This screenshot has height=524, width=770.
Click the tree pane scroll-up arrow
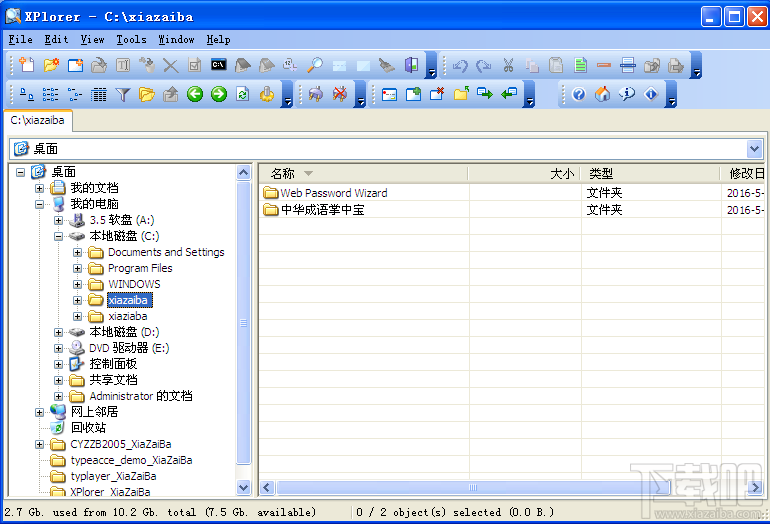coord(244,172)
